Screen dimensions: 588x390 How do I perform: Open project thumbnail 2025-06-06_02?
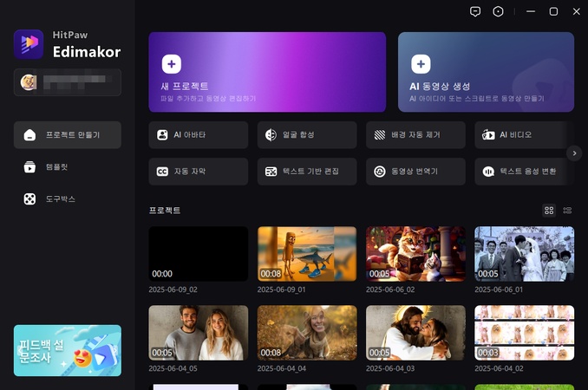(x=415, y=254)
